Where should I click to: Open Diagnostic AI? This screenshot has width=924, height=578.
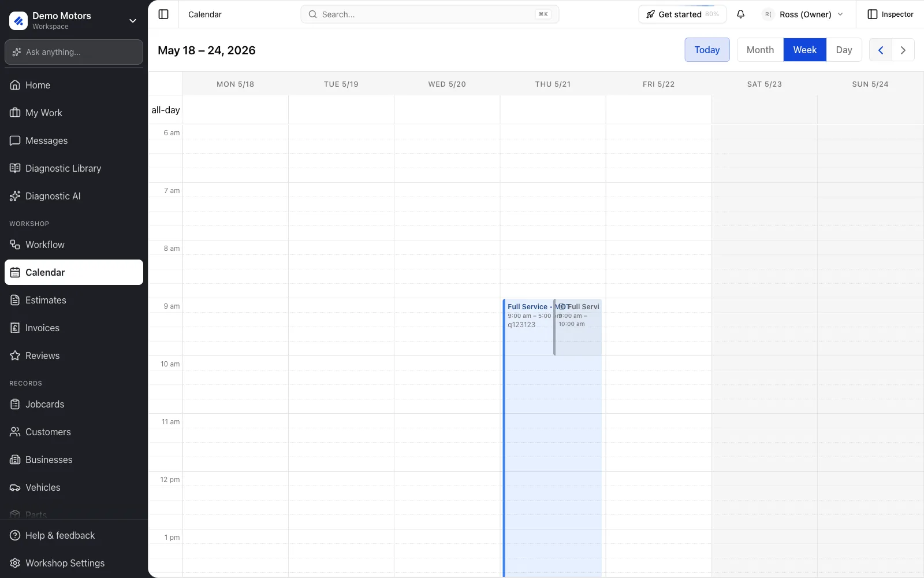(74, 196)
